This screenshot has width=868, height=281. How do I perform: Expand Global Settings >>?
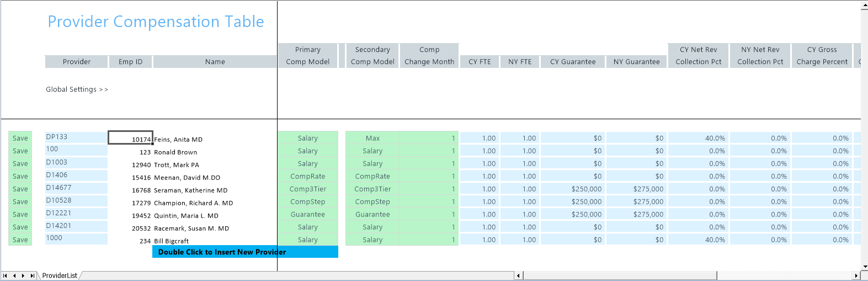[x=77, y=89]
